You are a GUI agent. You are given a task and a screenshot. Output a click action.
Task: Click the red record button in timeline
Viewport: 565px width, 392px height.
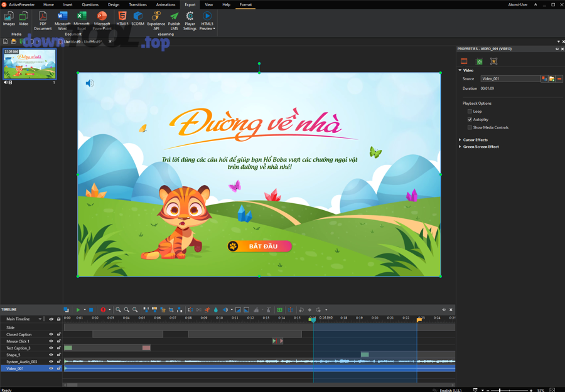[103, 310]
